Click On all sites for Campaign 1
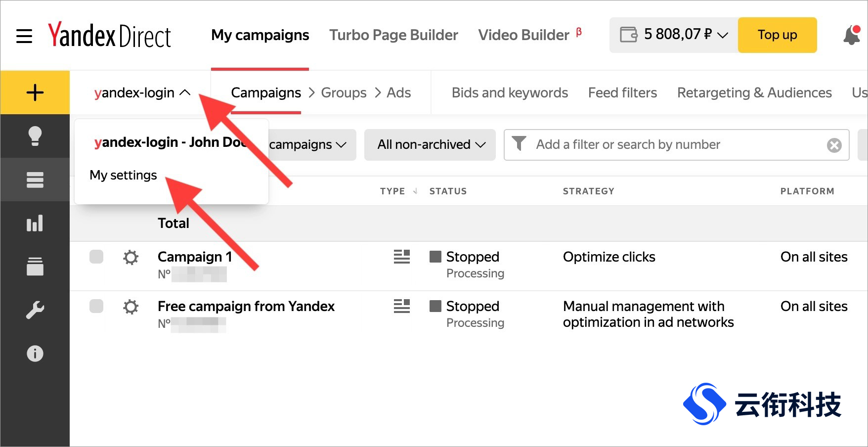 (814, 257)
